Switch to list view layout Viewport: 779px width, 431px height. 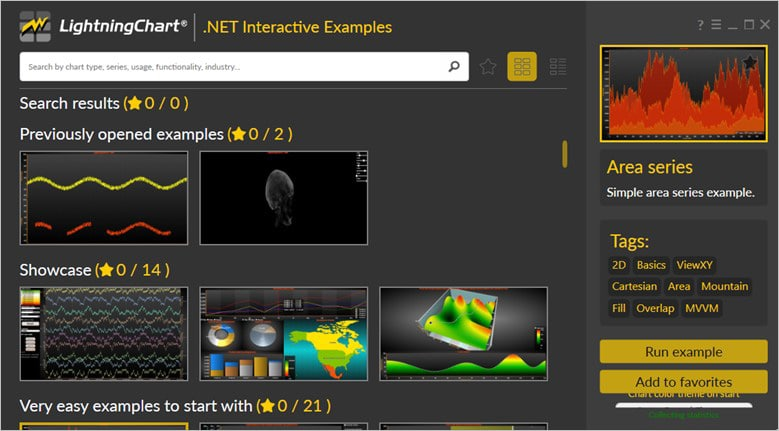coord(558,67)
